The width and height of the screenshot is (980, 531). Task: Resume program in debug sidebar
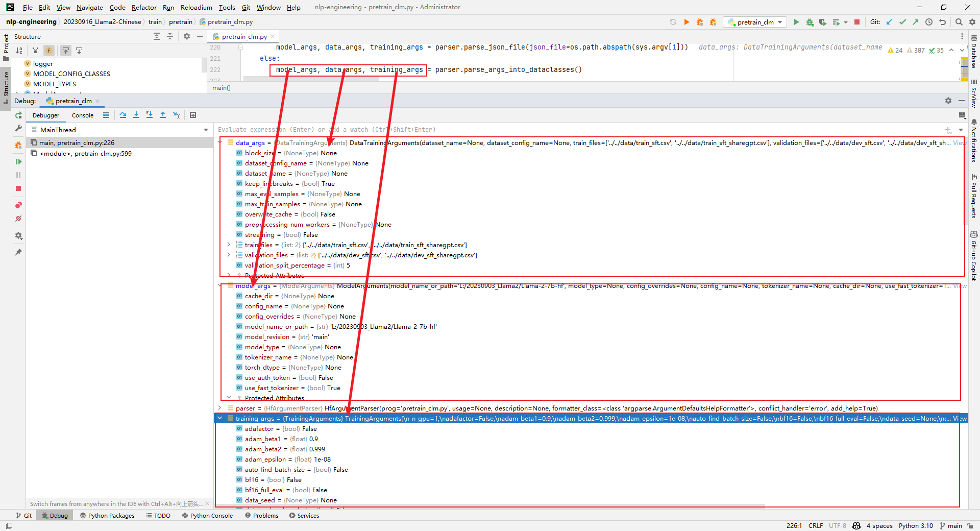pyautogui.click(x=18, y=162)
